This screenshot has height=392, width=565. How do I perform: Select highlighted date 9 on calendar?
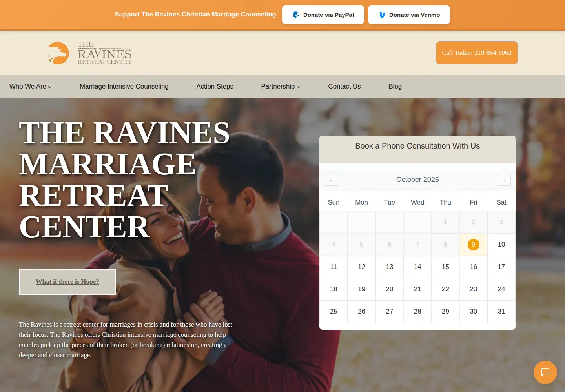pyautogui.click(x=474, y=245)
